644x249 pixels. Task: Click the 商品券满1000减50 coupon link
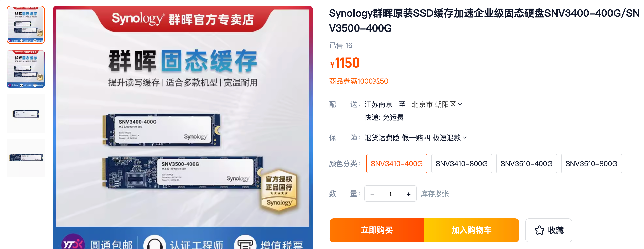359,81
